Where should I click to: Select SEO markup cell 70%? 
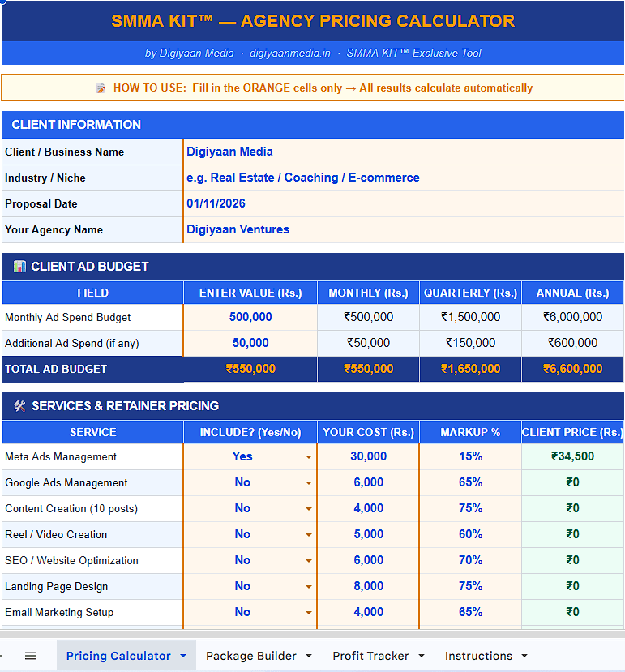(x=470, y=560)
